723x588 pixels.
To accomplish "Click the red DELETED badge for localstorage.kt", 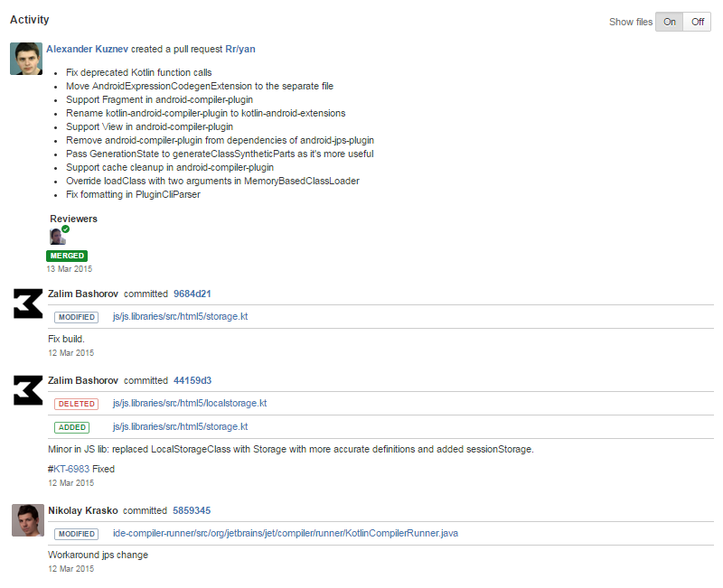I will pos(76,404).
